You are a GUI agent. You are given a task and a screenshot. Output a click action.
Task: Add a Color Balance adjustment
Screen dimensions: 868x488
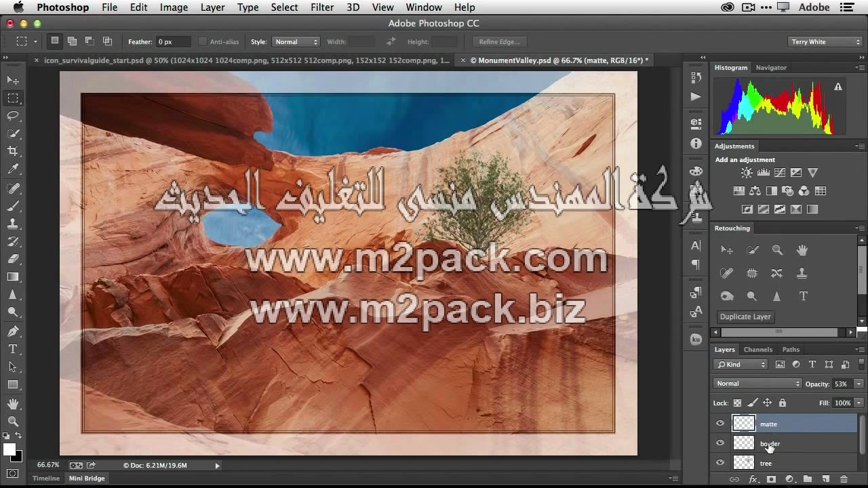tap(755, 191)
